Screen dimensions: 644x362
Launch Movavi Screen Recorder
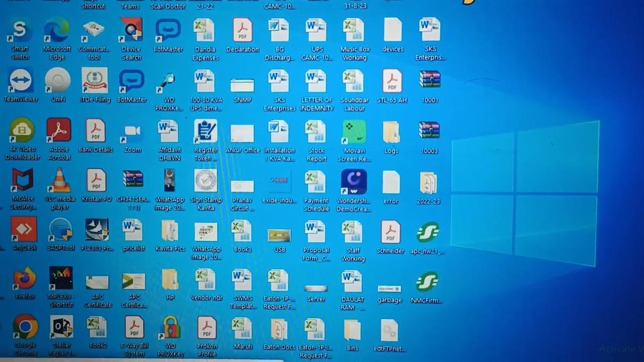(x=354, y=132)
